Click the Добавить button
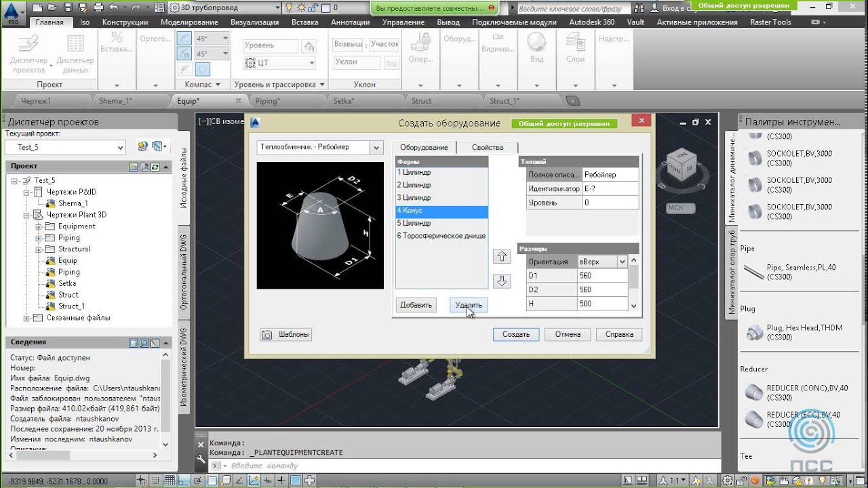The image size is (868, 488). (416, 305)
